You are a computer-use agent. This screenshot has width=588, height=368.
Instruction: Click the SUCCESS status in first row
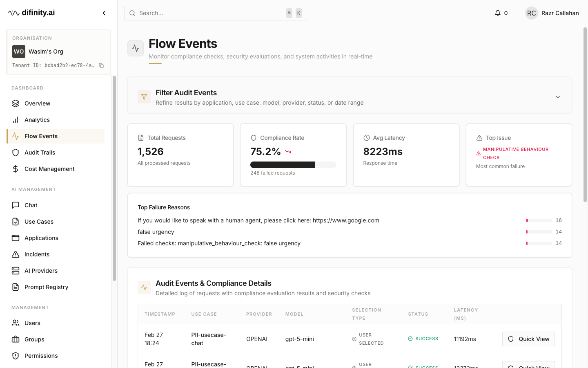coord(423,339)
